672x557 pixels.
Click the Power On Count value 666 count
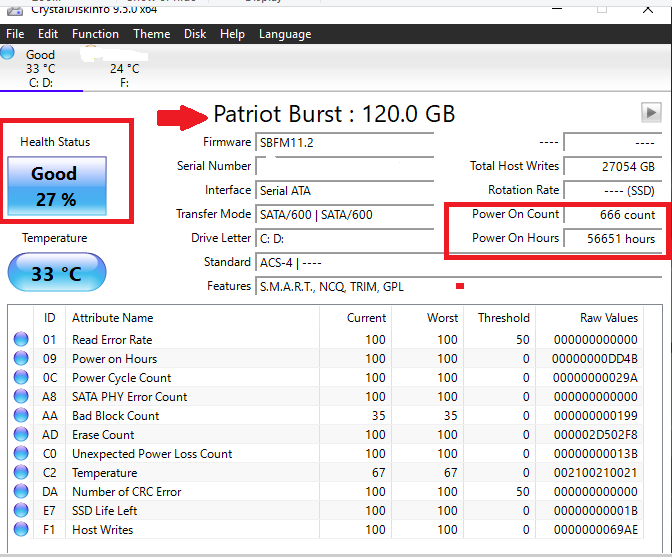click(x=613, y=214)
